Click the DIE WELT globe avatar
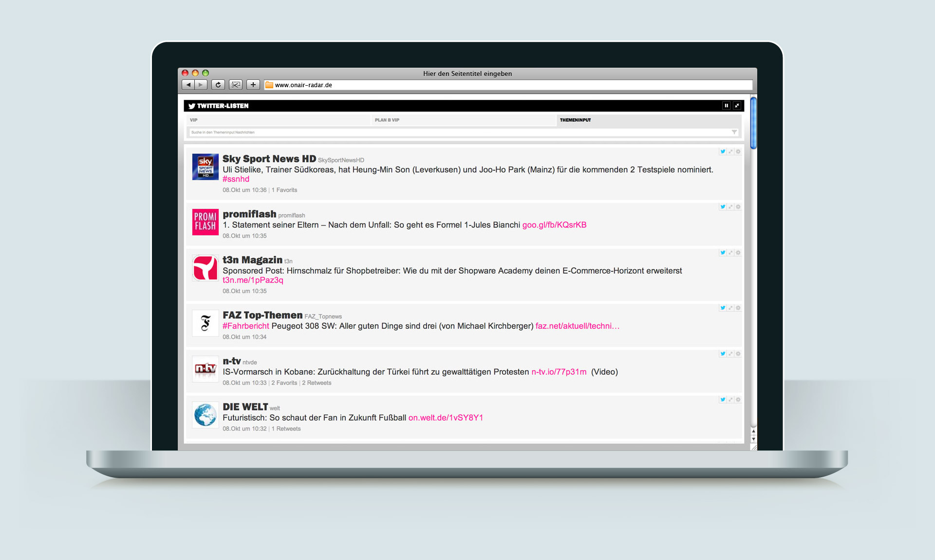The height and width of the screenshot is (560, 935). tap(206, 415)
